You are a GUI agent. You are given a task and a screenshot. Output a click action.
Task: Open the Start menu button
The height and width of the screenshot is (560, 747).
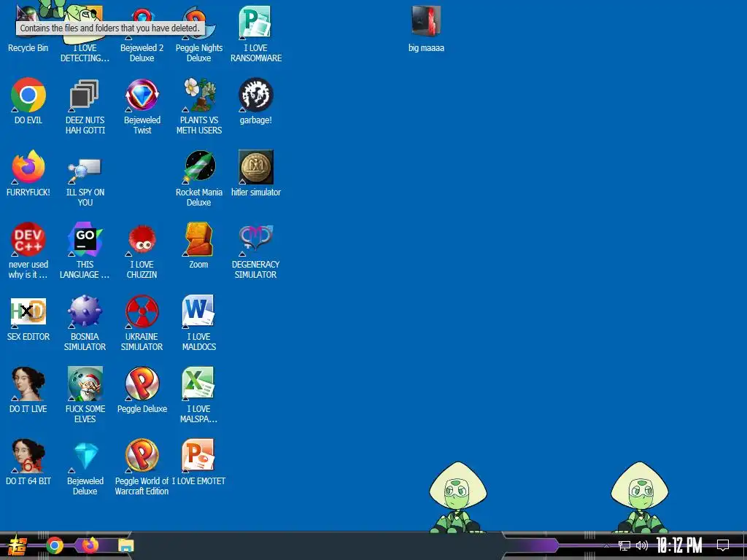pyautogui.click(x=18, y=545)
